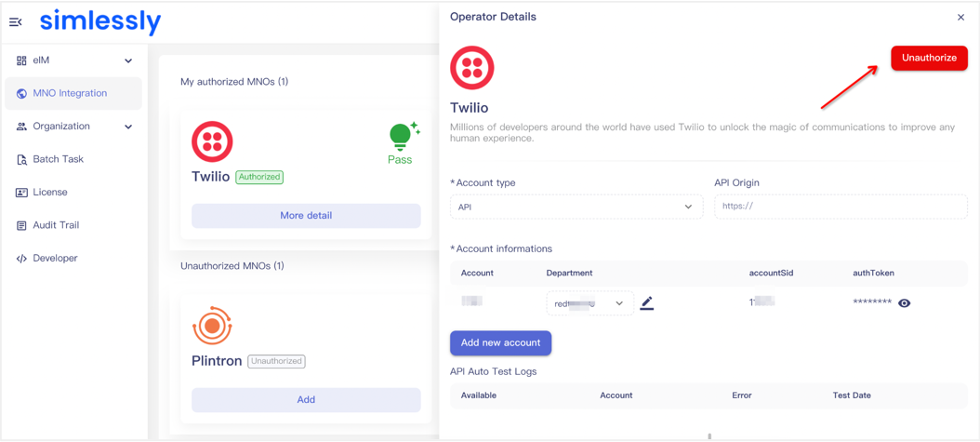
Task: Click 'My authorized MNOs (1)' heading
Action: pos(234,82)
